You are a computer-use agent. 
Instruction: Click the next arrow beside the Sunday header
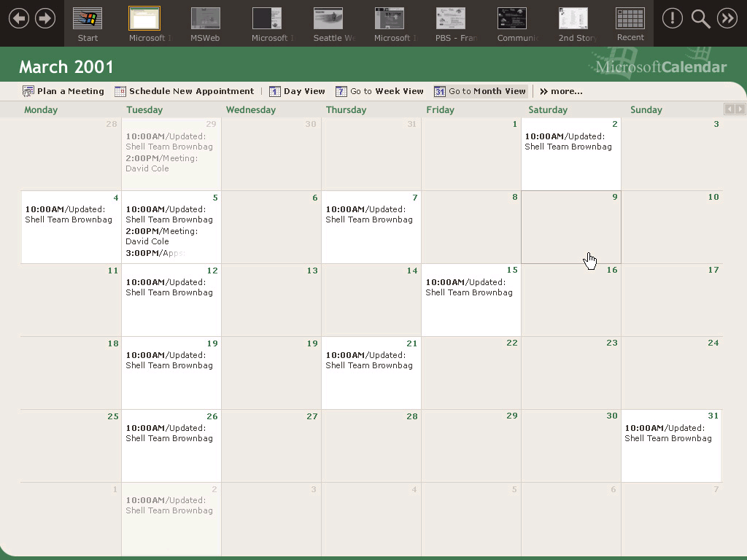point(740,109)
